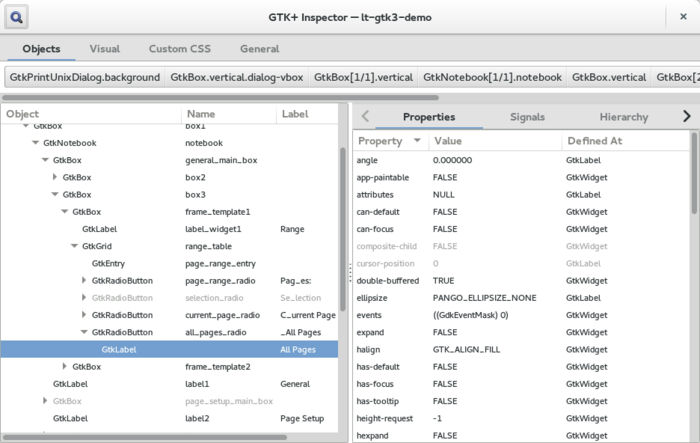
Task: Open the Custom CSS tab
Action: [x=180, y=49]
